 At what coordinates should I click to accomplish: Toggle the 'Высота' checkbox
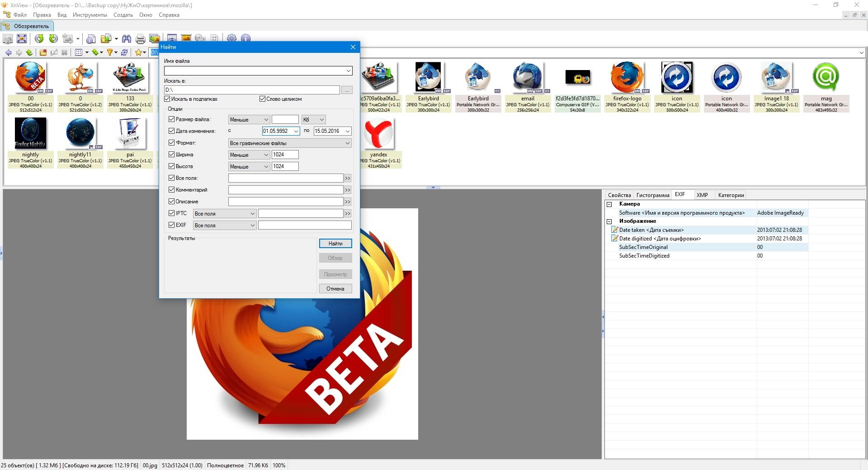pyautogui.click(x=171, y=166)
